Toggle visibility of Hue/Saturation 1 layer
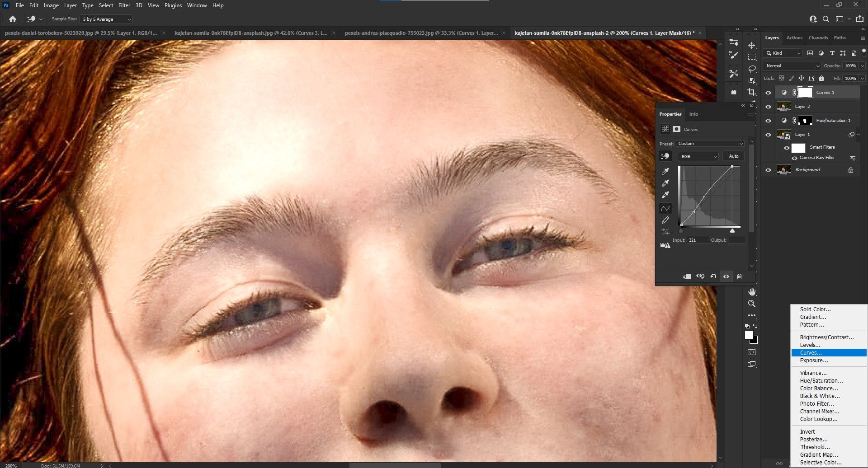Viewport: 868px width, 468px height. tap(768, 121)
